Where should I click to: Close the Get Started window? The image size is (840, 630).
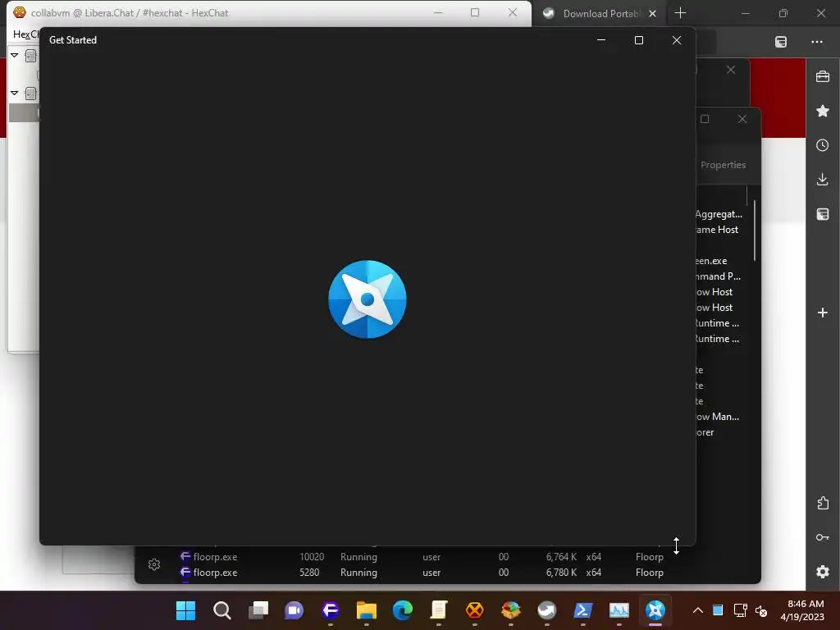pos(677,40)
